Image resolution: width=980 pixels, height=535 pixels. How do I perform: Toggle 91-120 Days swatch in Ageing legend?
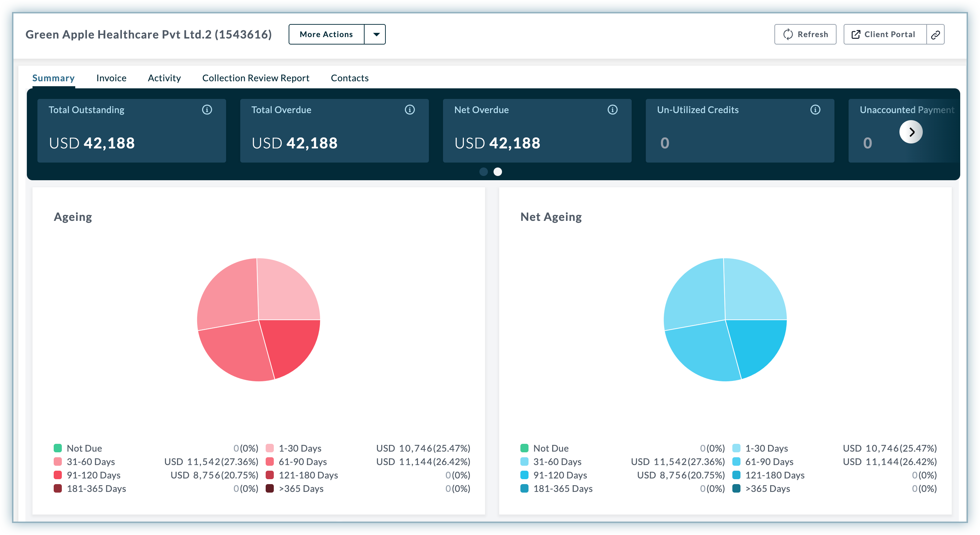58,475
